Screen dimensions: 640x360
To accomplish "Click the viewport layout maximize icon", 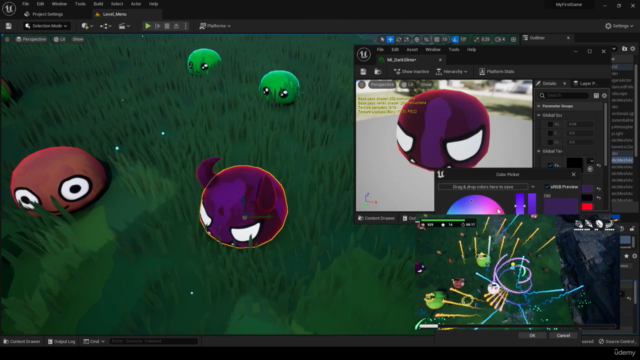I will [x=513, y=39].
